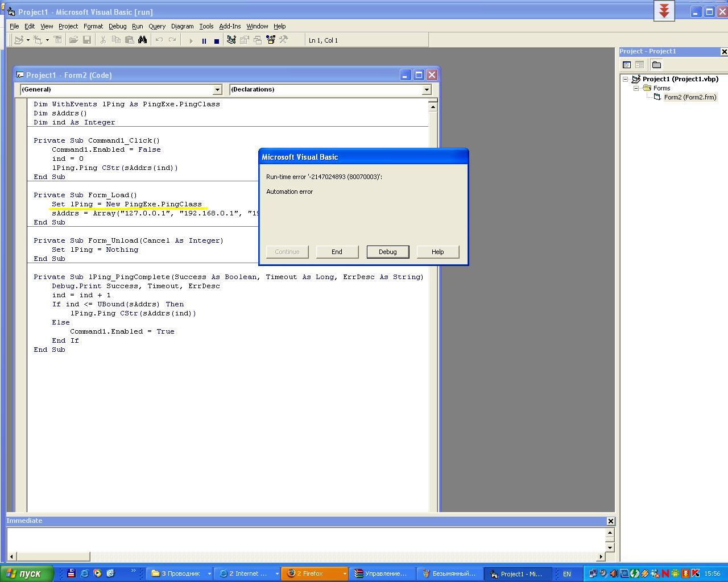Open the Add-Ins menu
The image size is (728, 582).
[x=230, y=26]
